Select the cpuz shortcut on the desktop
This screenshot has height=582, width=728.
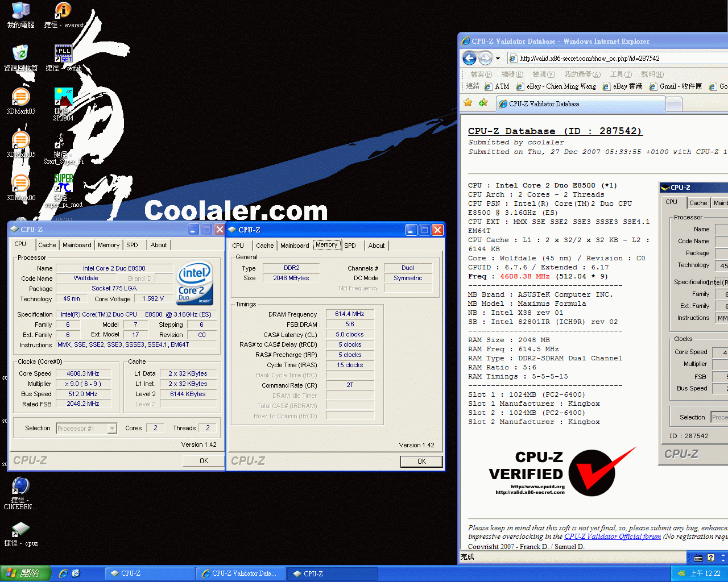[20, 534]
